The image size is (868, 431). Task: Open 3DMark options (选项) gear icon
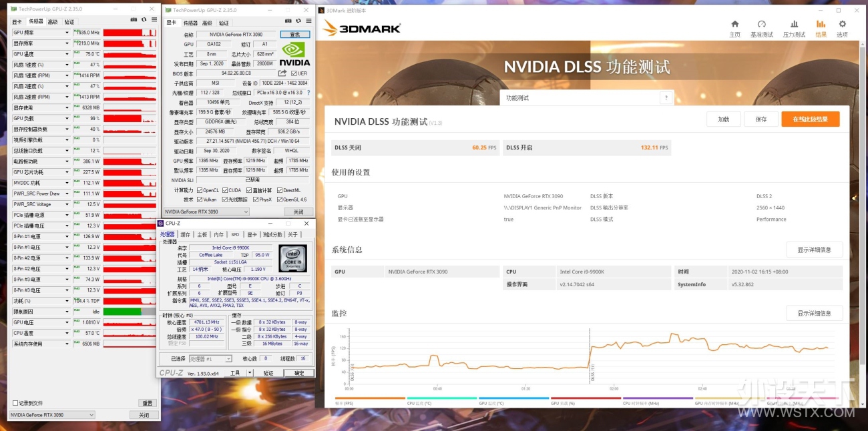(x=842, y=24)
